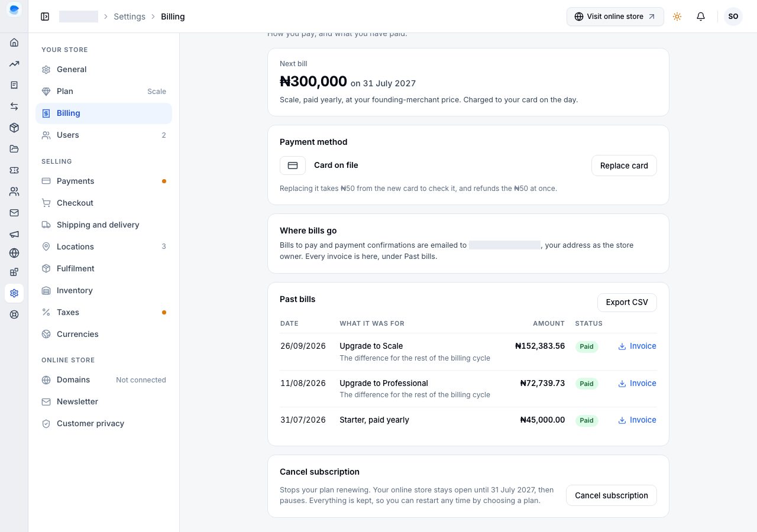
Task: Open the settings gear icon in left rail
Action: (x=14, y=293)
